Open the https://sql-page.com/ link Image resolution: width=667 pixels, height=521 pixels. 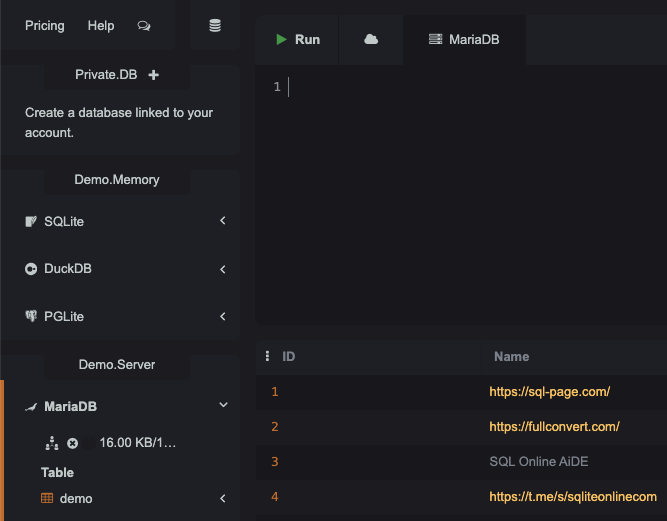pyautogui.click(x=550, y=392)
